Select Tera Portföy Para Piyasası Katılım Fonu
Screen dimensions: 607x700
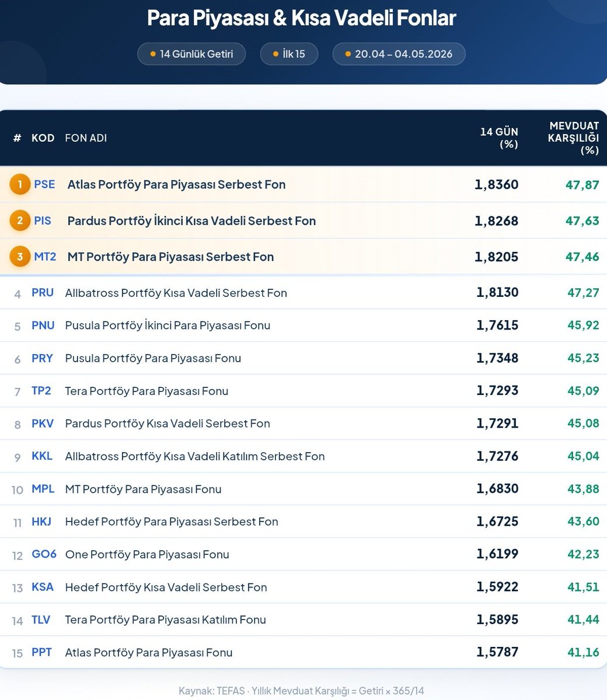click(x=166, y=620)
